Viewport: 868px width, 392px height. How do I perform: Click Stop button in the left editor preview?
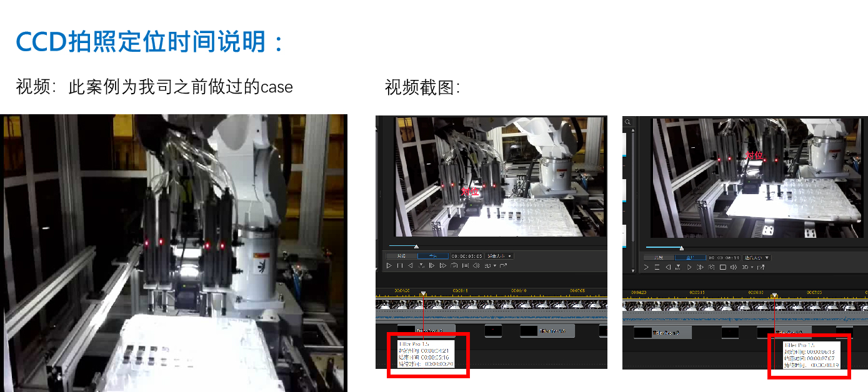400,266
